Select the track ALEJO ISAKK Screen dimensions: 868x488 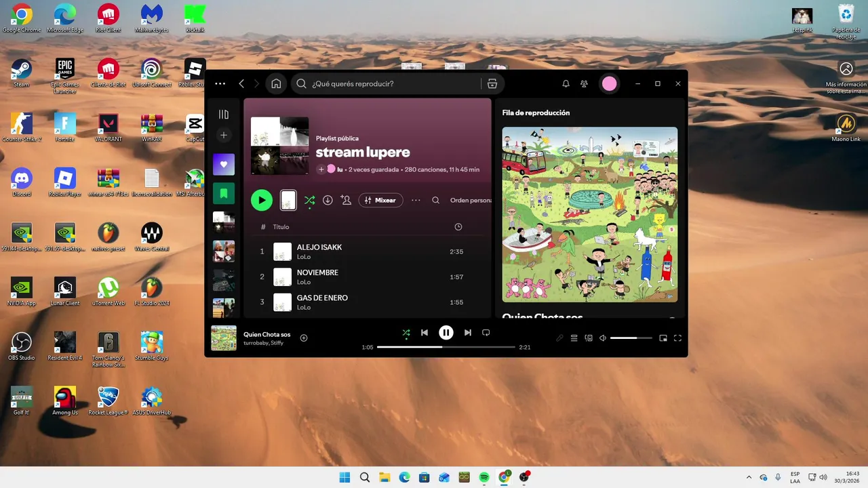point(319,247)
